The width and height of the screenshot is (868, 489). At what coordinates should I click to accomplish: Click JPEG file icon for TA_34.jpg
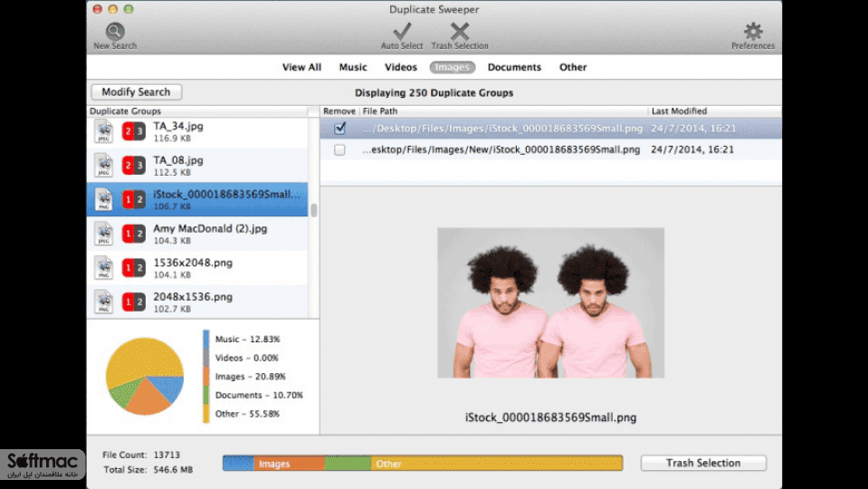[103, 131]
